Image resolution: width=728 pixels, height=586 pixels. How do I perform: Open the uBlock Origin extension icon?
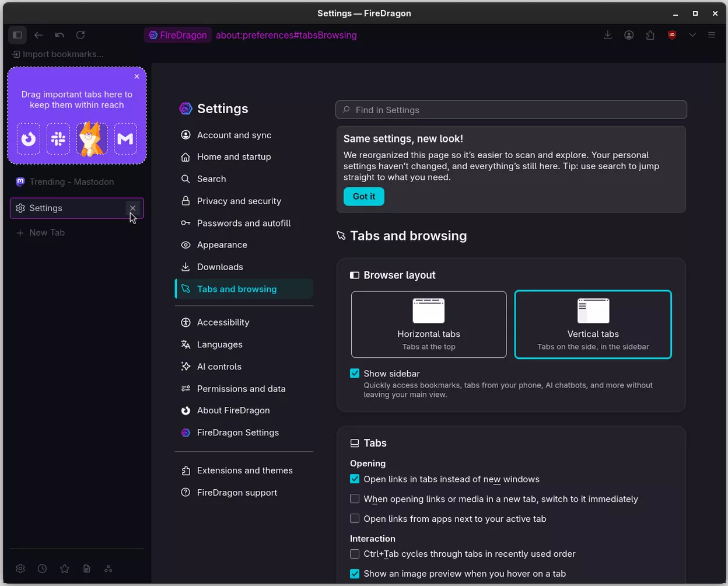[672, 35]
